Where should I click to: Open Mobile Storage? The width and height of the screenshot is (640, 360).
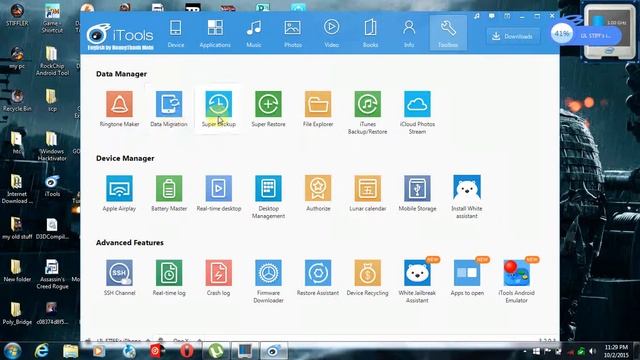pyautogui.click(x=417, y=189)
